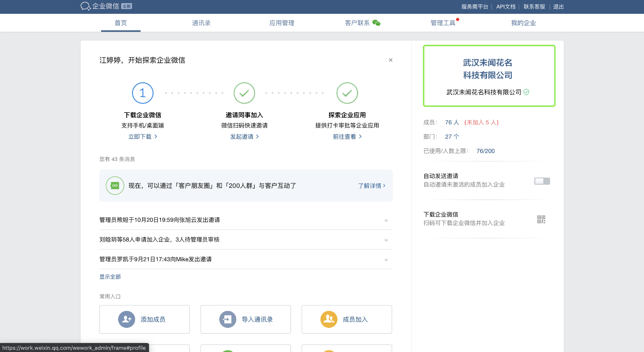The image size is (644, 352).
Task: Click the 武汉未闻花名科技有限公司 company card
Action: (489, 76)
